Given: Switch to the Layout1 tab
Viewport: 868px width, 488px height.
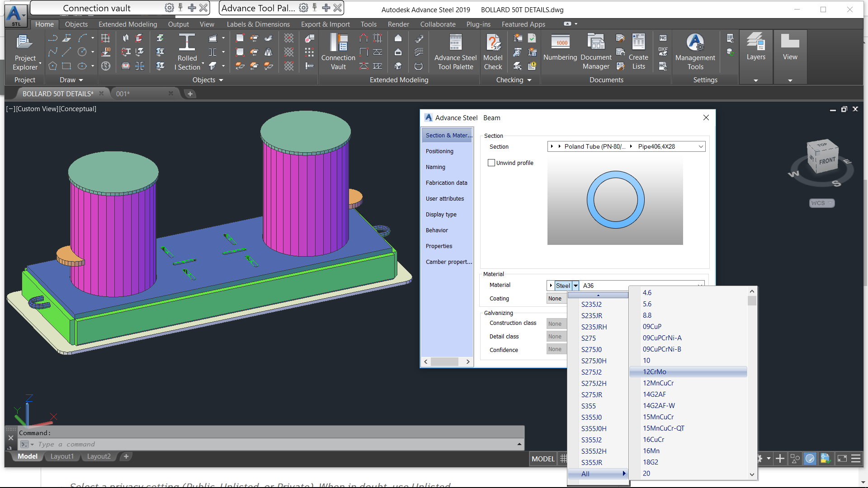Looking at the screenshot, I should (x=62, y=456).
